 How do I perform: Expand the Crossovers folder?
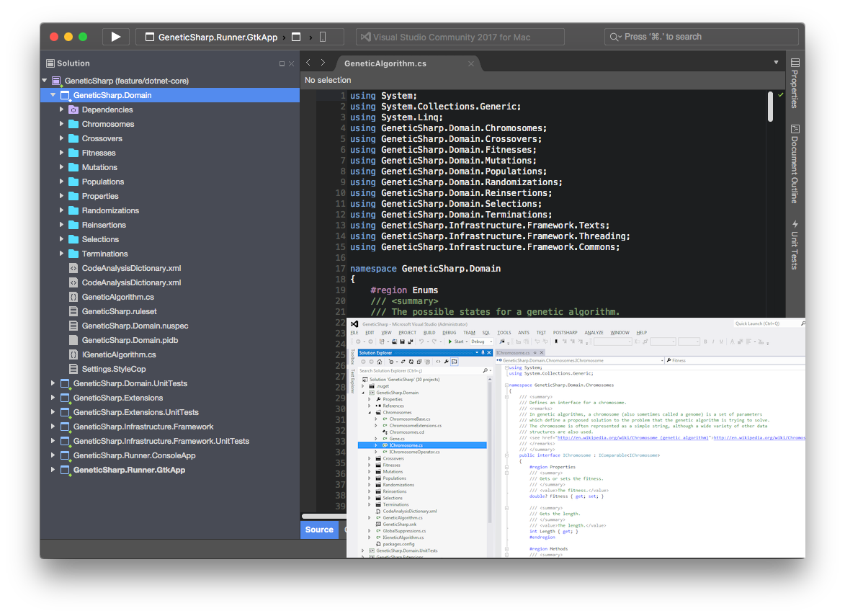tap(61, 138)
